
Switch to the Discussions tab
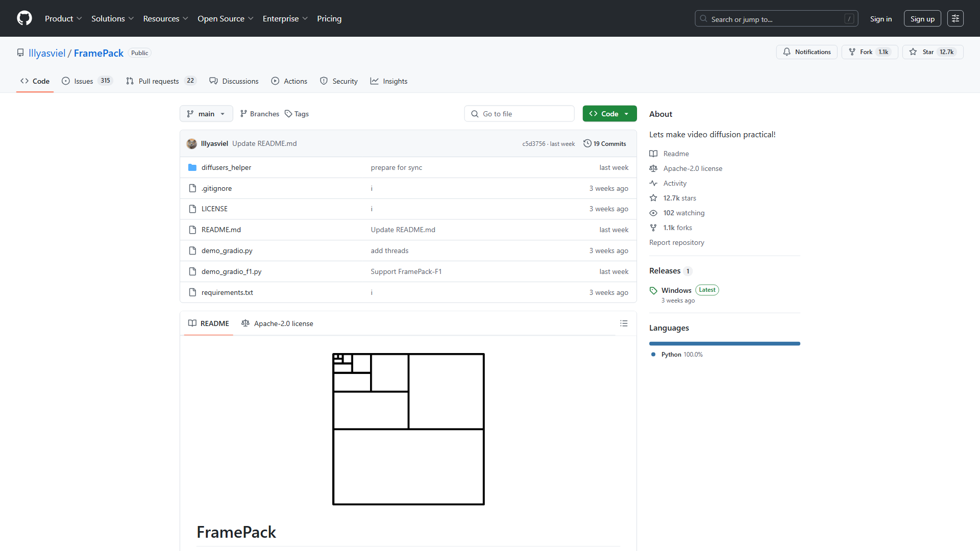click(234, 81)
